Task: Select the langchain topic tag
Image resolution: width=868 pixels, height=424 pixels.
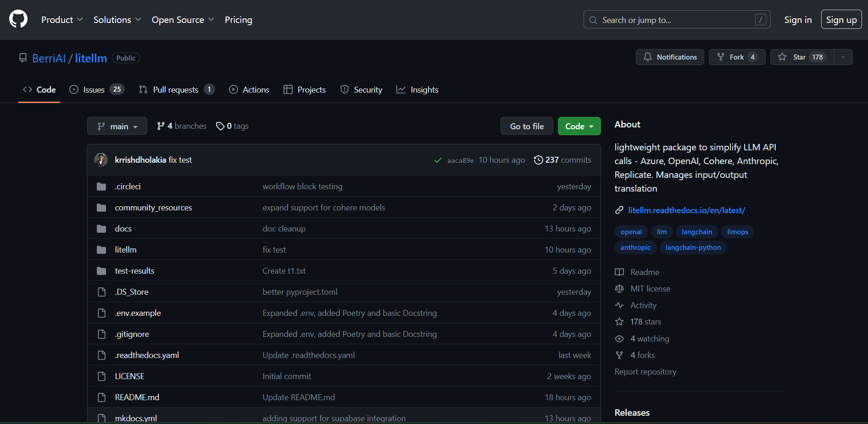Action: tap(696, 232)
